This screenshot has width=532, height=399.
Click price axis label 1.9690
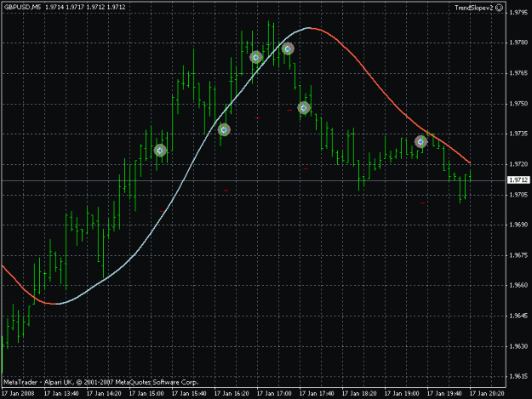point(518,225)
